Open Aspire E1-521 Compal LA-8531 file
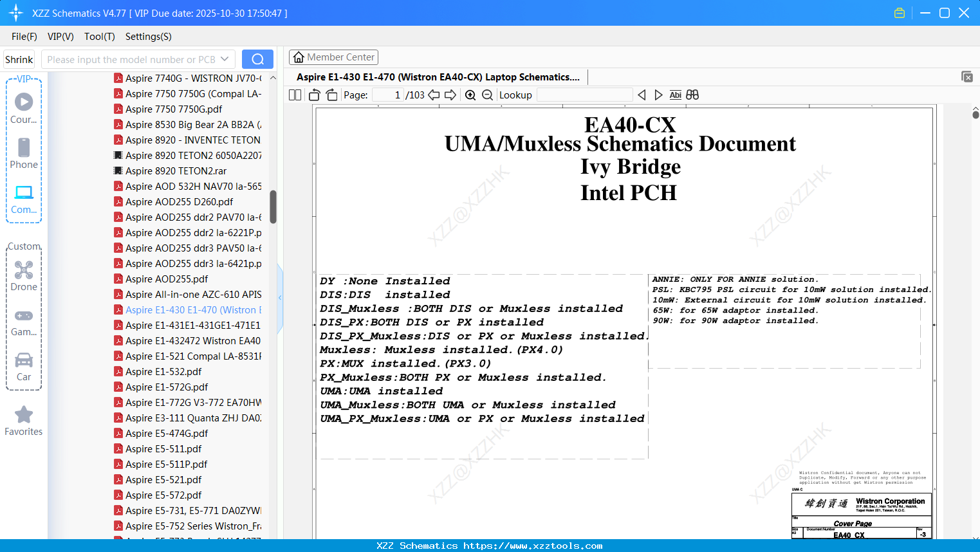Viewport: 980px width, 552px height. [x=188, y=356]
